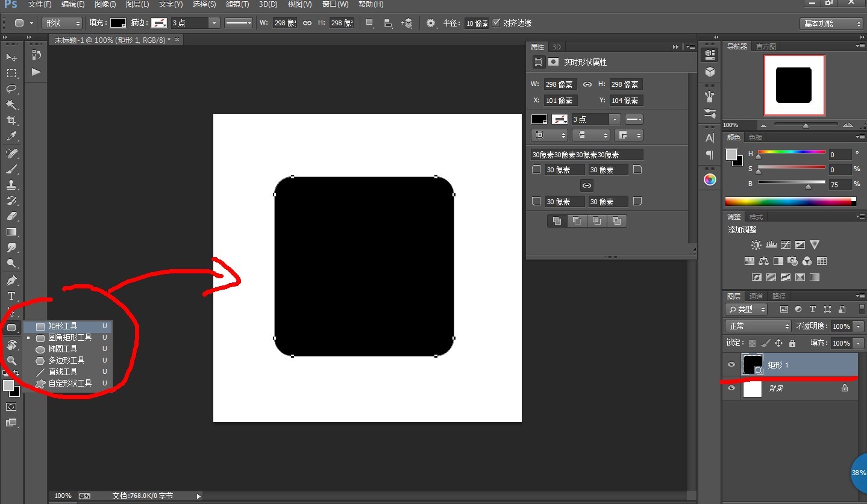Hide the 矩形 1 layer
Viewport: 867px width, 504px height.
(x=731, y=365)
